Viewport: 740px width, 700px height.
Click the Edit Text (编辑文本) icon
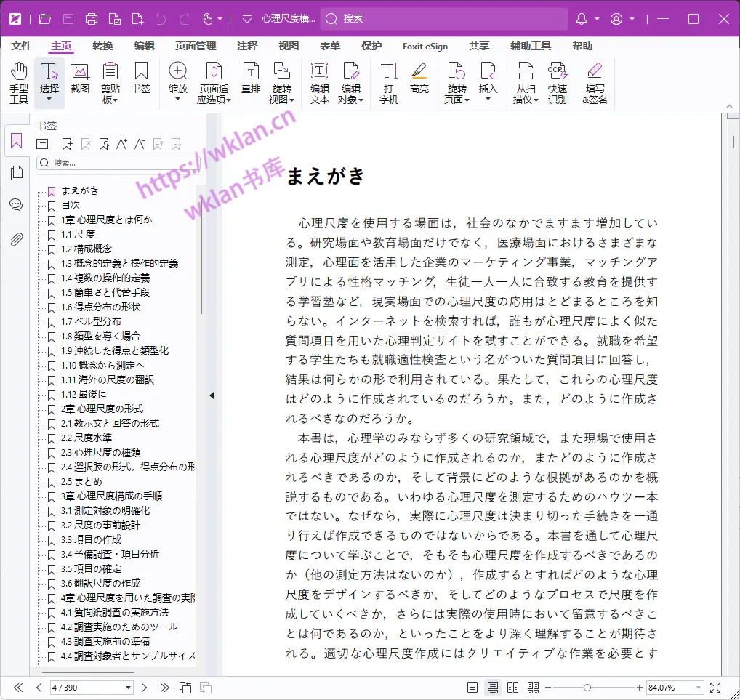(x=320, y=82)
